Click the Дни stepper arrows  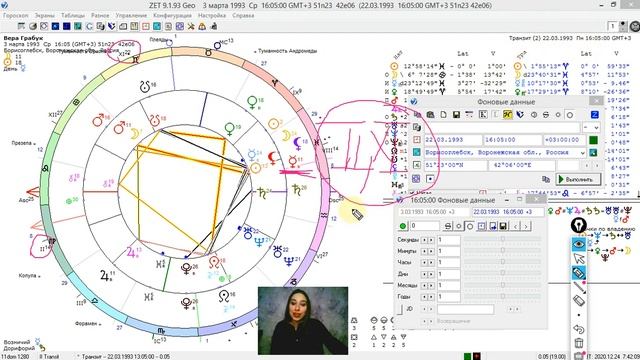[x=427, y=274]
